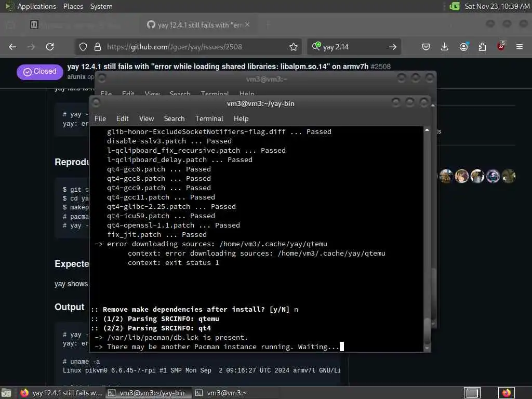Open the Terminal menu in yay-bin terminal
Screen dimensions: 532x399
[209, 119]
